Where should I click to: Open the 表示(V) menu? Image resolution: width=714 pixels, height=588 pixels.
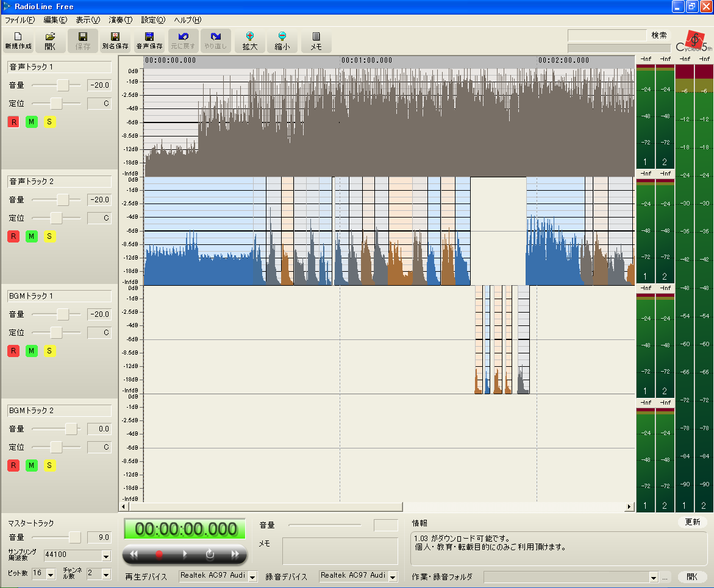(x=88, y=20)
